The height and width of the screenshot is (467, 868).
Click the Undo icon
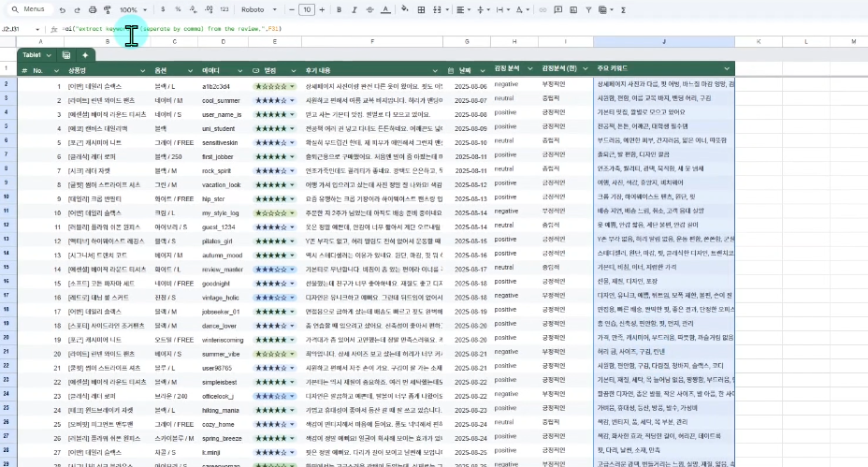coord(62,10)
